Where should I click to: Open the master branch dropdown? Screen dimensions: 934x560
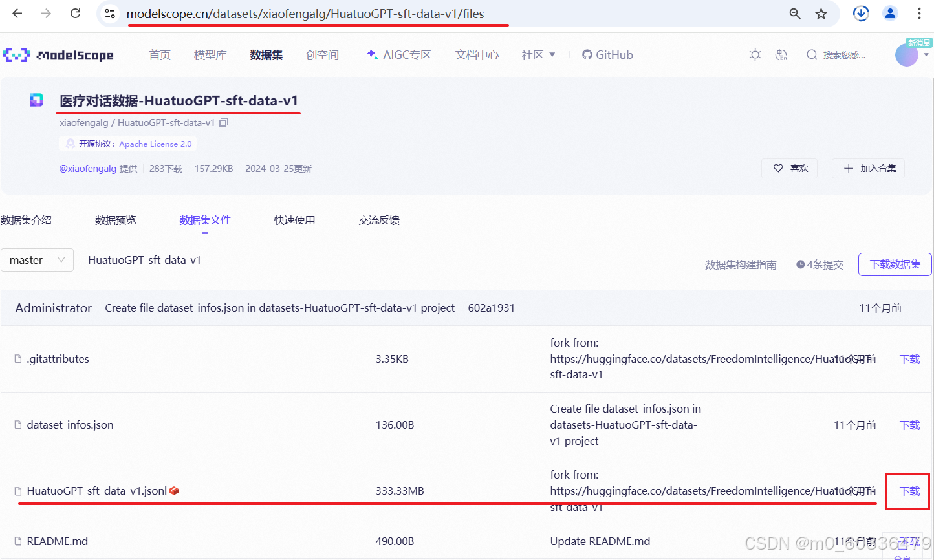(37, 260)
